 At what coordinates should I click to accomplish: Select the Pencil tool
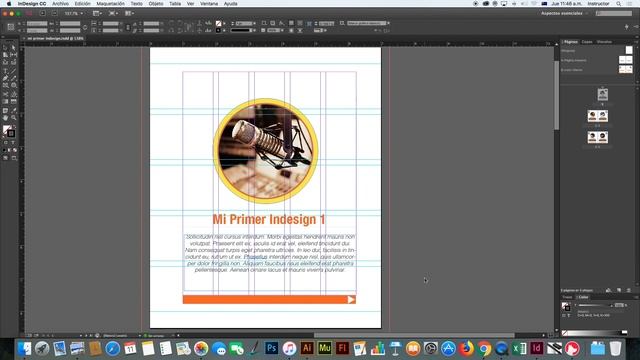tap(13, 78)
